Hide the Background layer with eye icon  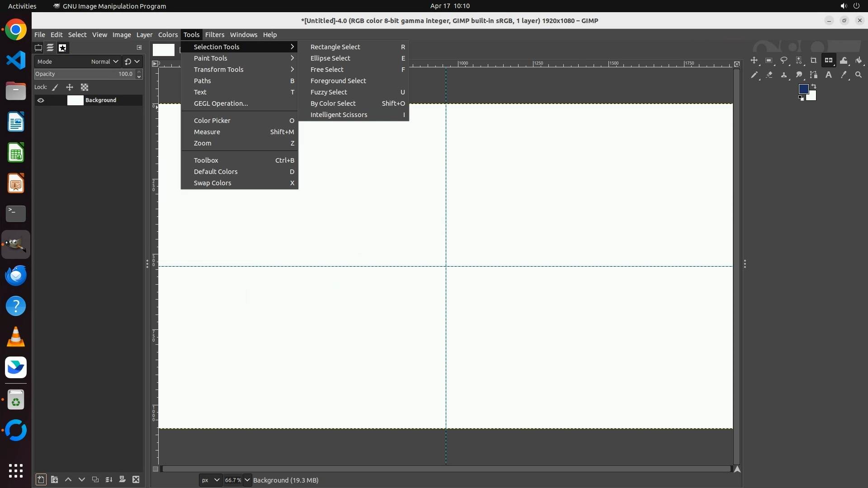(41, 100)
